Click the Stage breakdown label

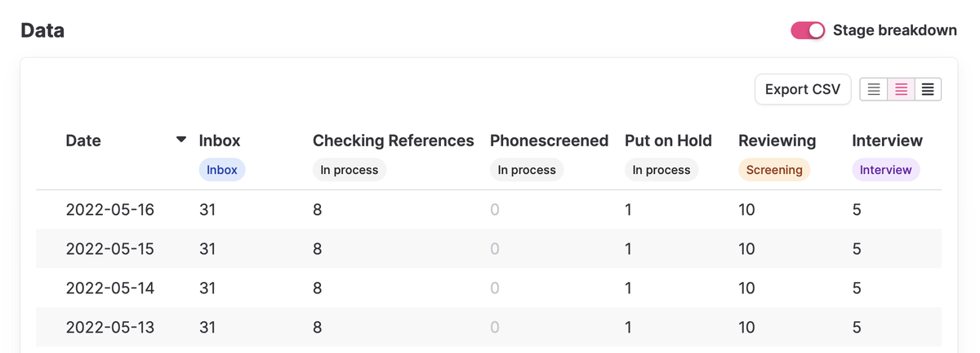click(894, 31)
